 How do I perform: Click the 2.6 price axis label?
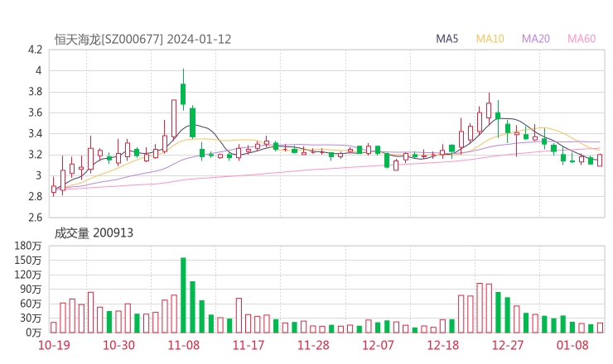35,218
